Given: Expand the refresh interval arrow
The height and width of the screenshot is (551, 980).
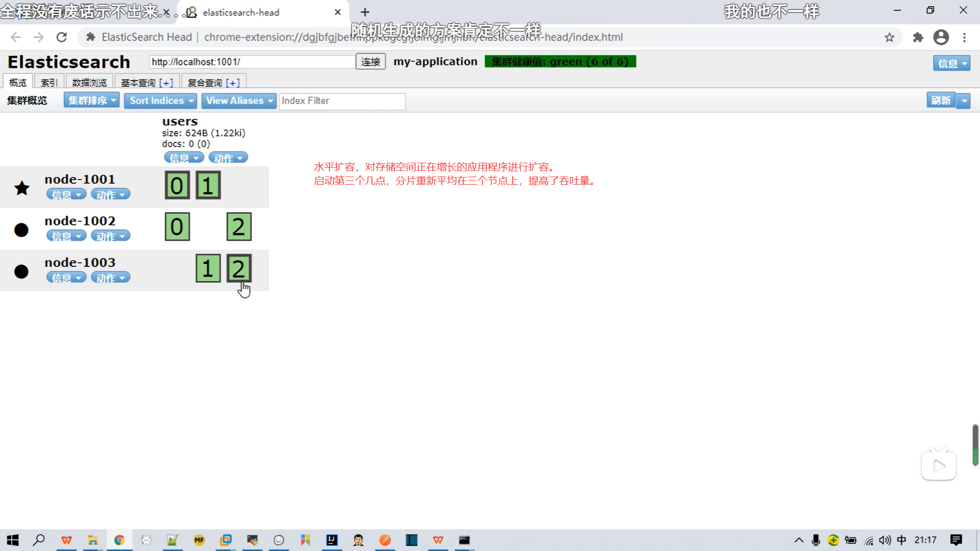Looking at the screenshot, I should coord(964,101).
